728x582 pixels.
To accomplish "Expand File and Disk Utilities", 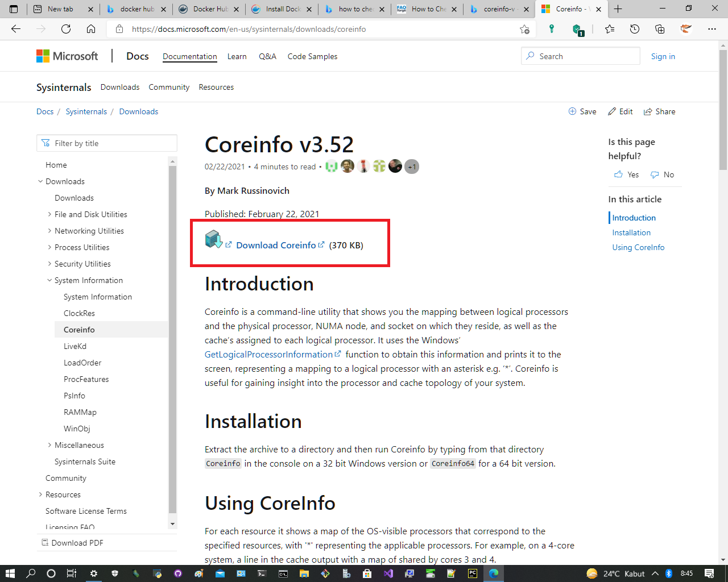I will tap(49, 214).
